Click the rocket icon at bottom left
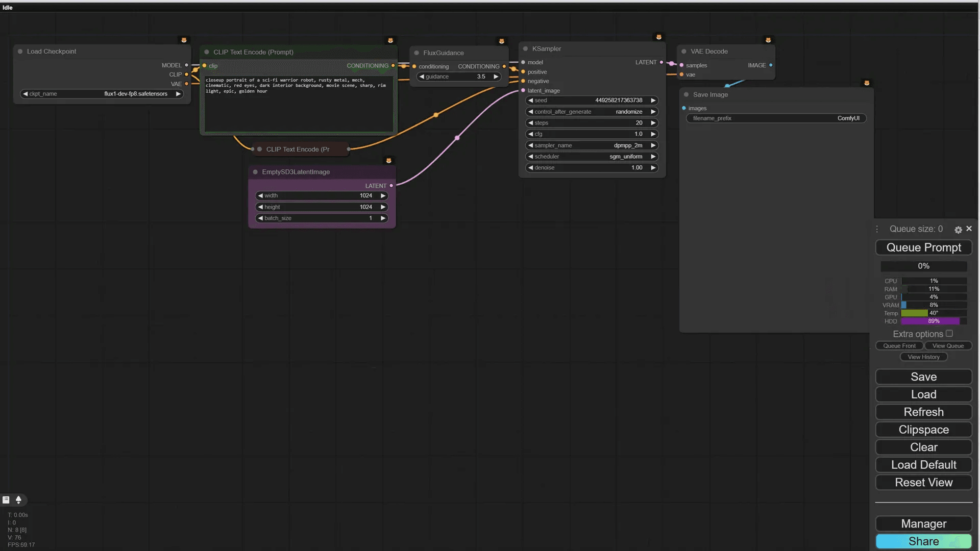The height and width of the screenshot is (551, 980). [x=19, y=500]
